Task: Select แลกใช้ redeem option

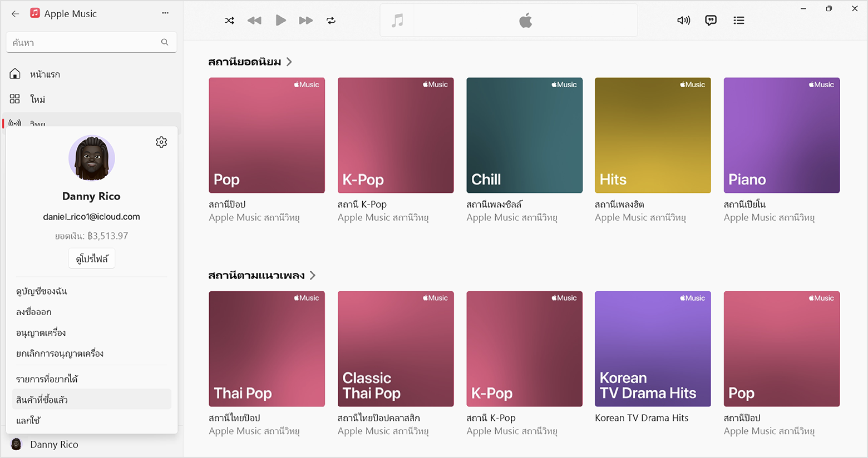Action: point(91,421)
